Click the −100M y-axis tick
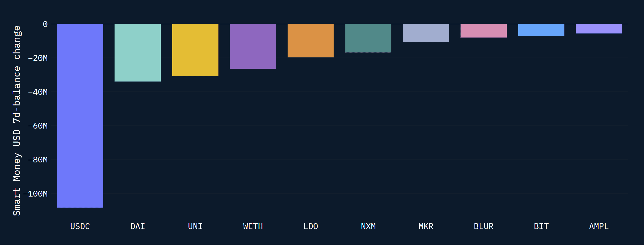The height and width of the screenshot is (245, 644). point(36,194)
